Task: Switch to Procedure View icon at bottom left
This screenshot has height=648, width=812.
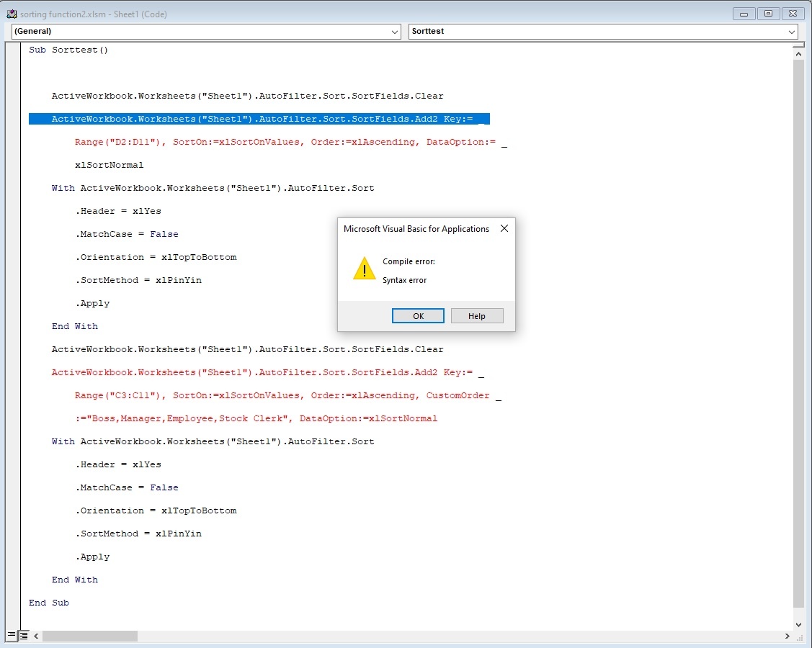Action: coord(12,635)
